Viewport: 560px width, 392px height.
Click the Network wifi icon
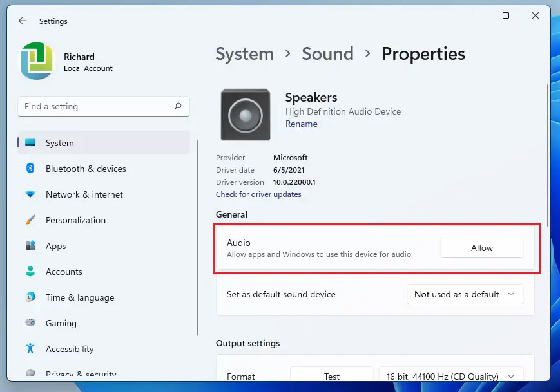(30, 194)
